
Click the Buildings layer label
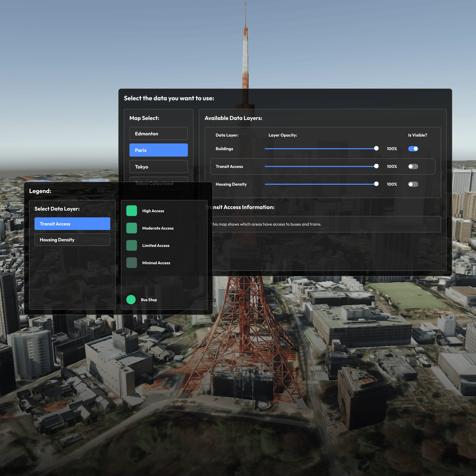coord(224,149)
